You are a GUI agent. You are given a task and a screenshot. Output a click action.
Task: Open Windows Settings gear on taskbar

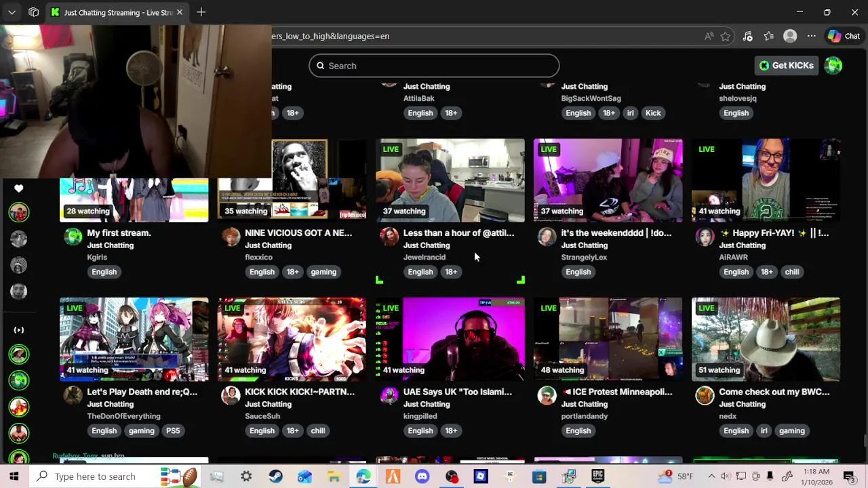(246, 476)
